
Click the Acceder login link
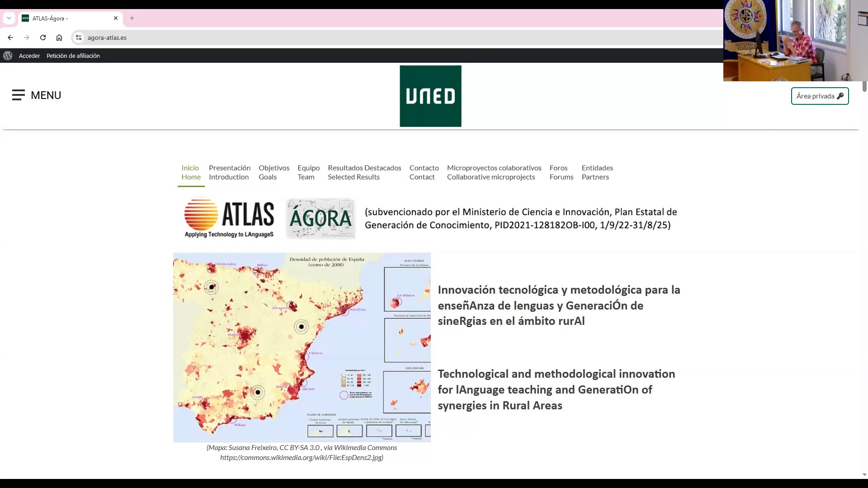pyautogui.click(x=29, y=56)
